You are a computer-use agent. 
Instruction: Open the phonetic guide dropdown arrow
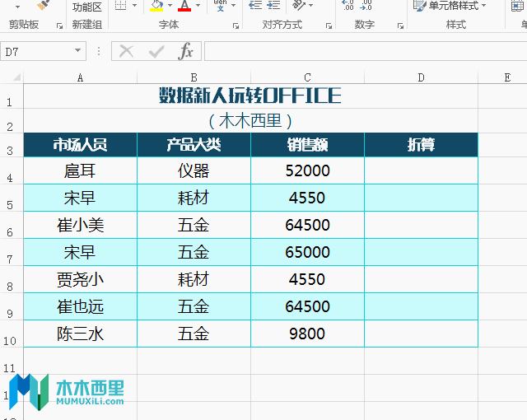[x=233, y=6]
